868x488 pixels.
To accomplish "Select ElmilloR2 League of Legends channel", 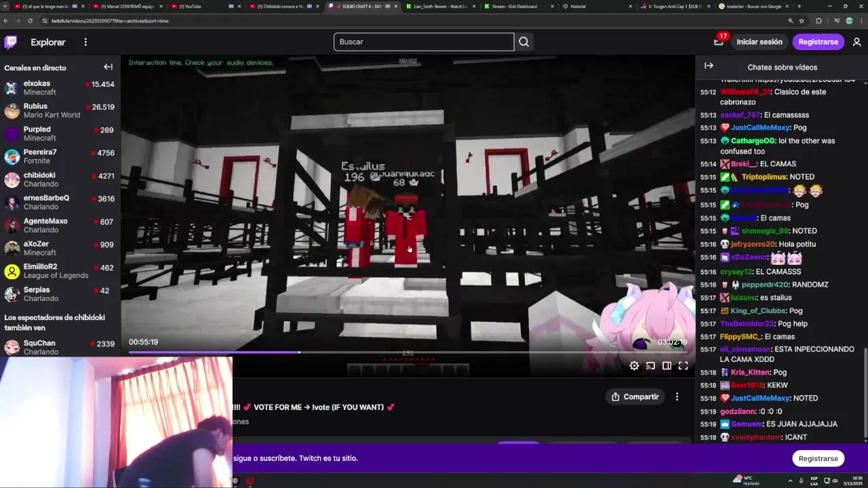I will coord(60,271).
